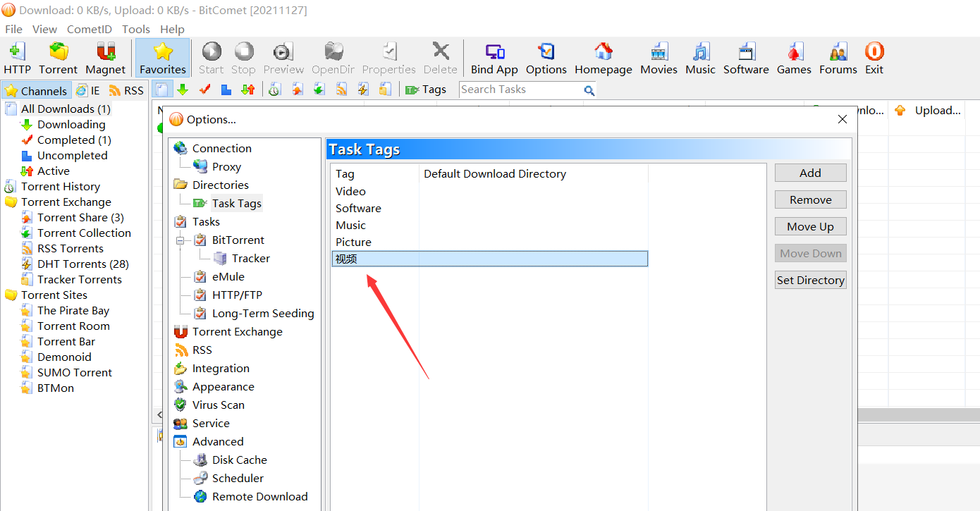
Task: Click the blue Uncompleted filter icon
Action: pyautogui.click(x=226, y=90)
